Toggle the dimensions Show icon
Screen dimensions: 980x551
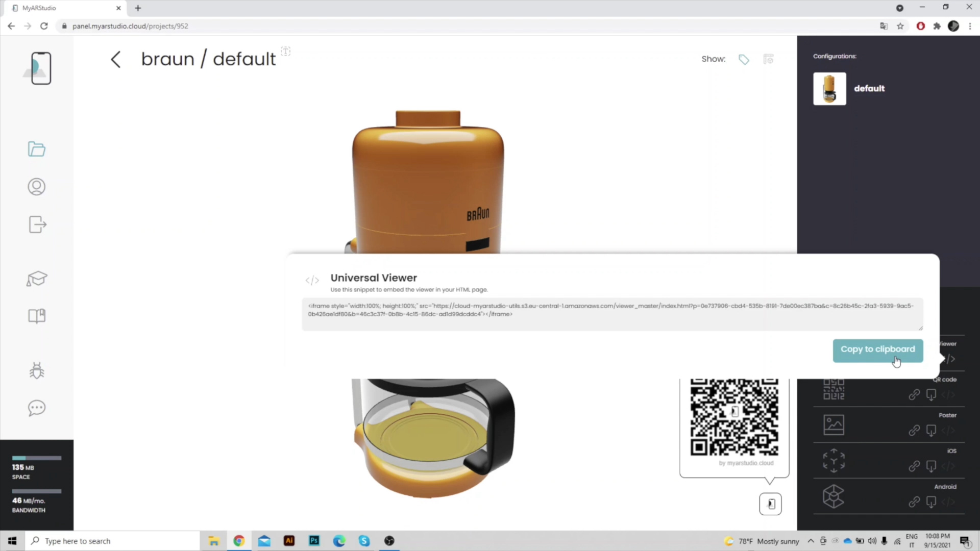point(768,59)
